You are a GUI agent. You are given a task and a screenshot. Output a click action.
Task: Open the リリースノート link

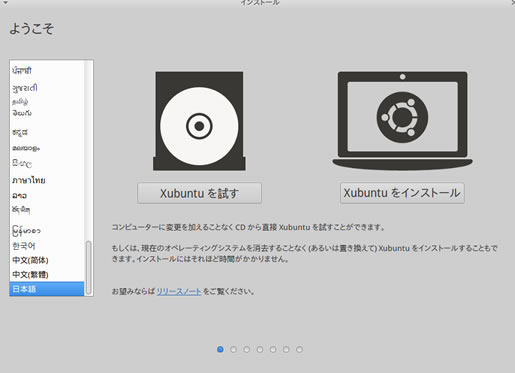pyautogui.click(x=179, y=291)
